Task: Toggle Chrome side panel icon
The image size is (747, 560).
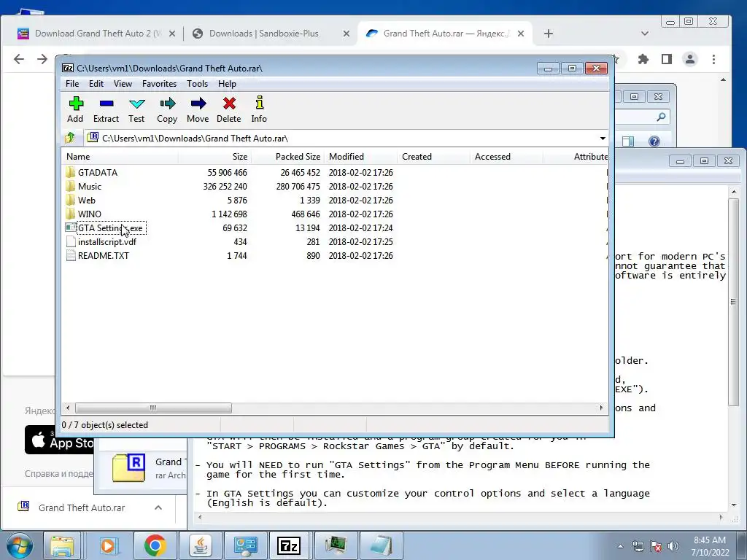Action: coord(667,59)
